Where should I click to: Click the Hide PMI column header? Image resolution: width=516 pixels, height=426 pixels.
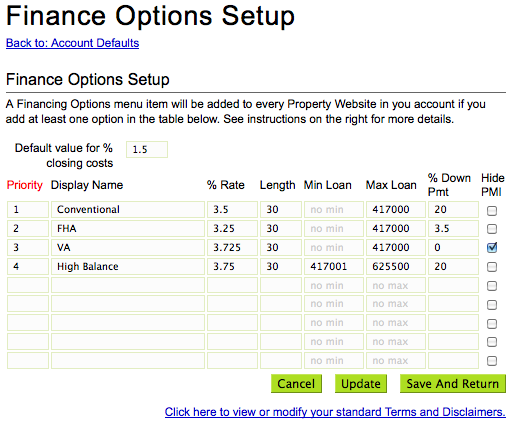click(493, 185)
